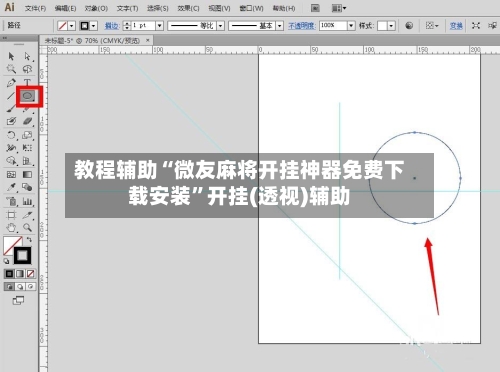
Task: Open the 文字(T) menu
Action: point(127,8)
